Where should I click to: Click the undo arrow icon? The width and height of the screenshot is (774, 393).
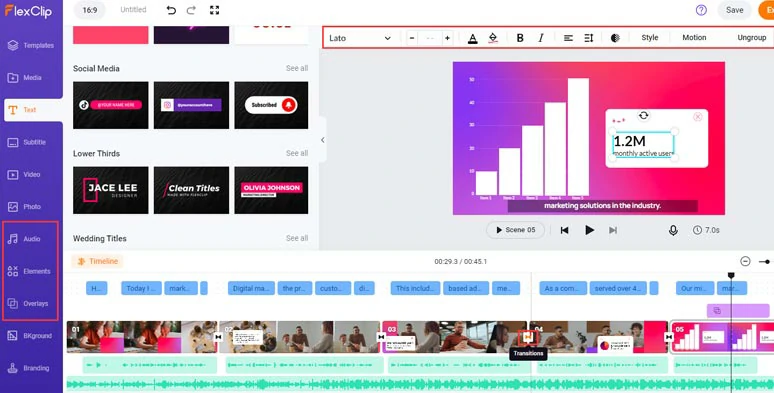(x=171, y=10)
